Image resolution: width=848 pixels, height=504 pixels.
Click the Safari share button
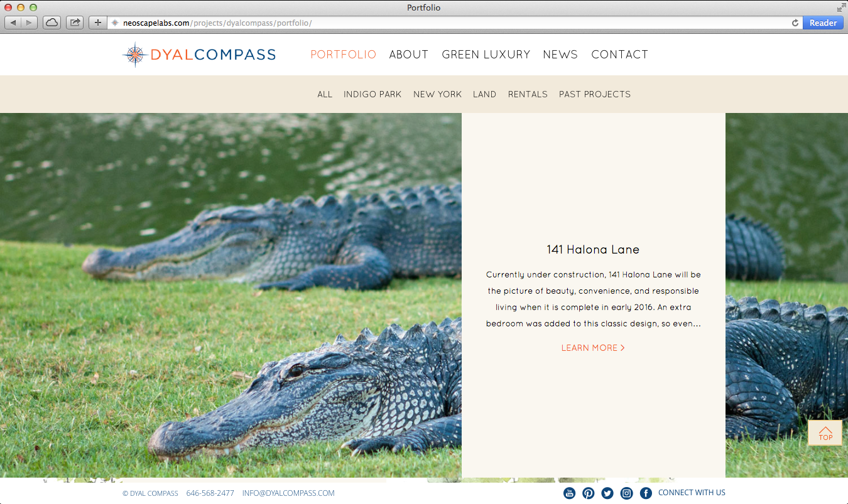pyautogui.click(x=75, y=23)
